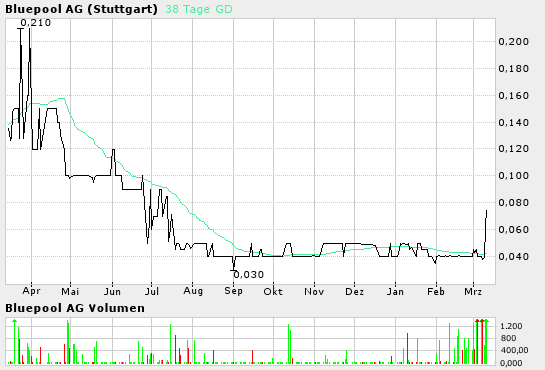The image size is (545, 370).
Task: Click the Bluepool AG (Stuttgart) chart title
Action: tap(81, 9)
